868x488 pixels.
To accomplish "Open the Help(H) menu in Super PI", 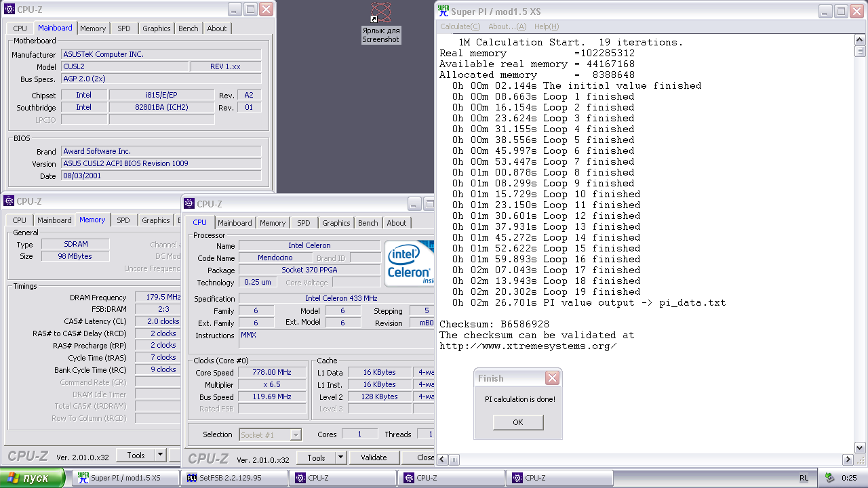I will point(547,26).
